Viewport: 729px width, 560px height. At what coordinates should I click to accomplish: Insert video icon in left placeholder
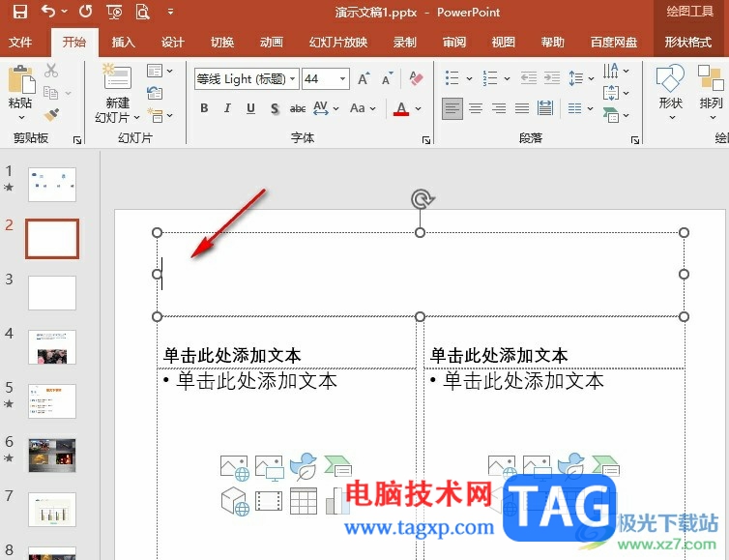[269, 501]
